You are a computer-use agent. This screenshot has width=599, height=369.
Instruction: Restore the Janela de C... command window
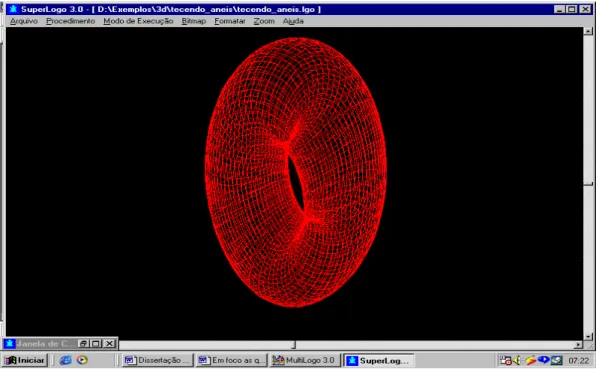click(x=84, y=343)
